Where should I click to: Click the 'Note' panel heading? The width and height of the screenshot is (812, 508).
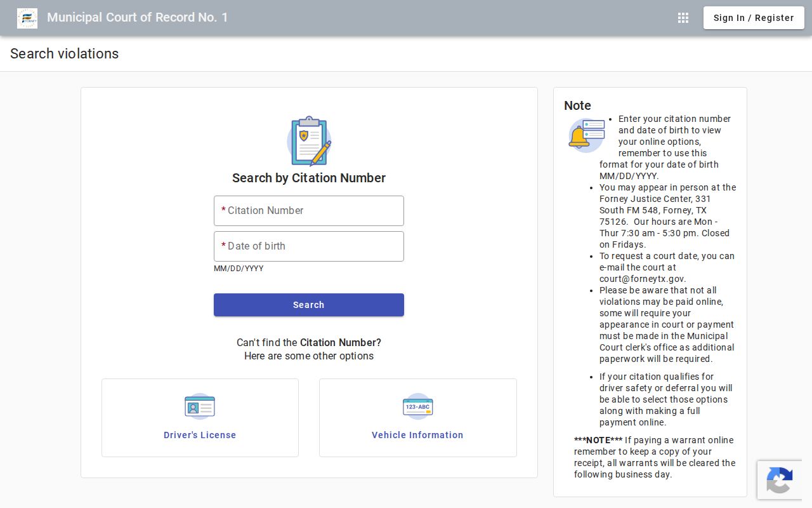coord(577,105)
